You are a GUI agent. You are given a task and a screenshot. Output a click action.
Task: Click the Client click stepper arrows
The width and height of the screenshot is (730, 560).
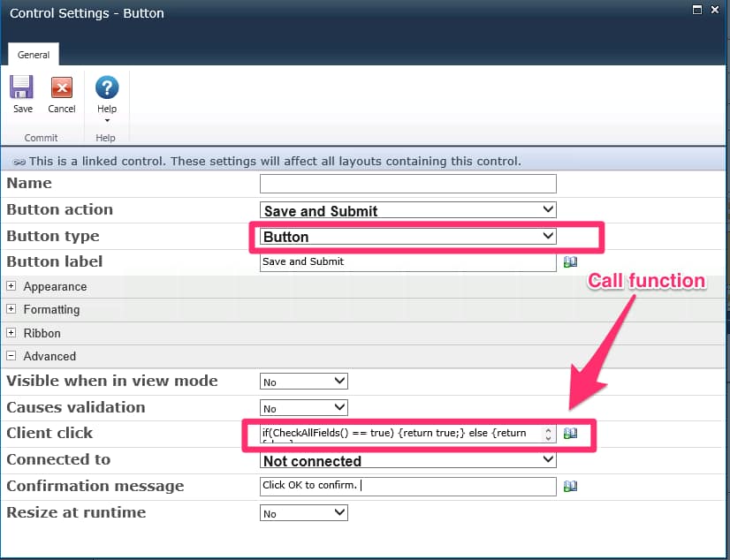[548, 434]
